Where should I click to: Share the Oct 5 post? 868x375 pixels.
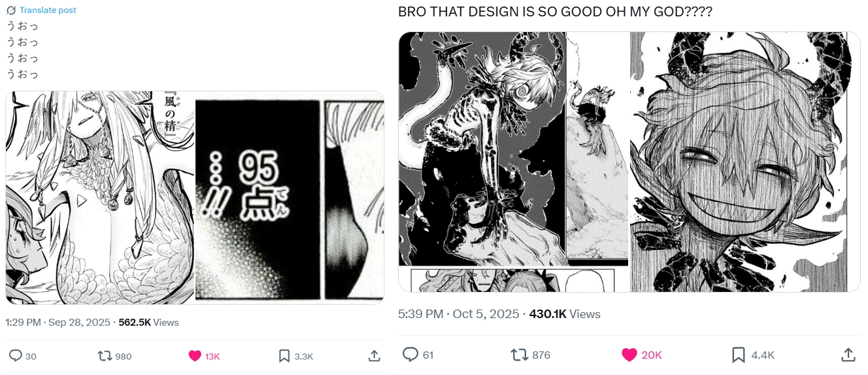[x=848, y=355]
